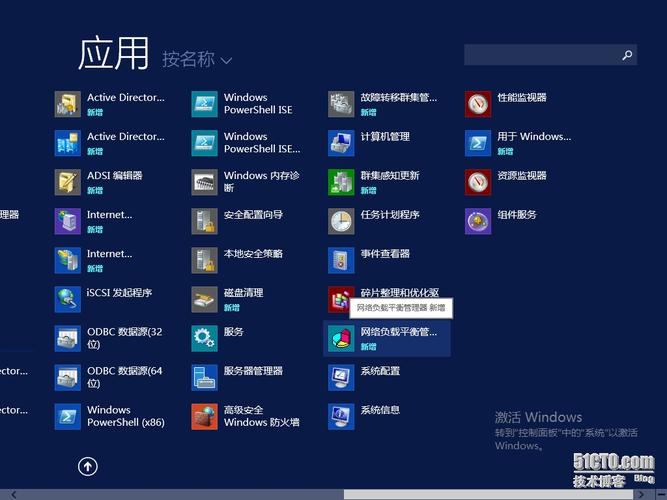
Task: Open ODBC 数据源(32 位)
Action: point(109,338)
